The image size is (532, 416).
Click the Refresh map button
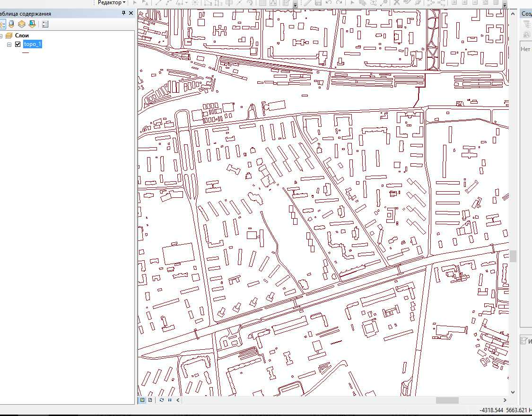(x=162, y=400)
